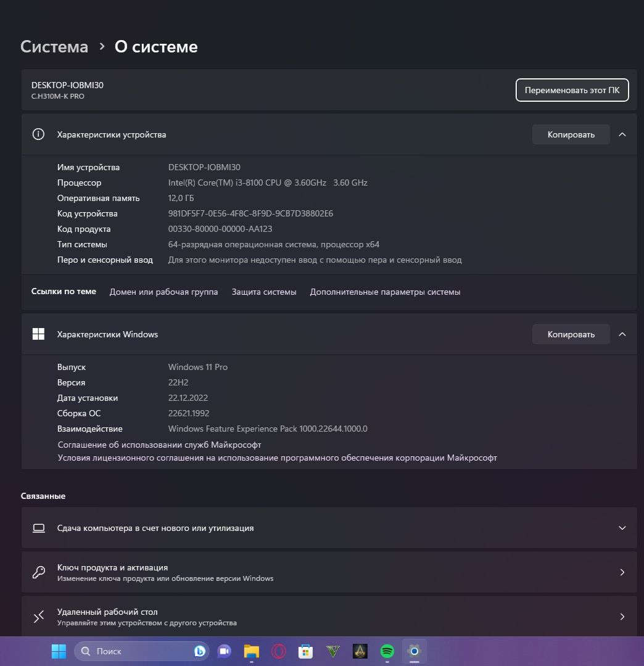The width and height of the screenshot is (644, 666).
Task: Select the OS build 22621.1992
Action: [189, 413]
